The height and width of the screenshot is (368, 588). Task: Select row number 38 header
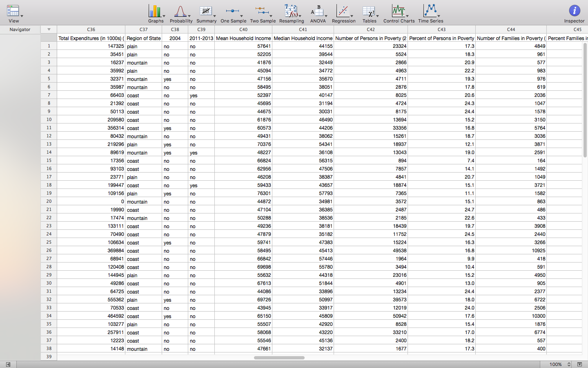49,348
